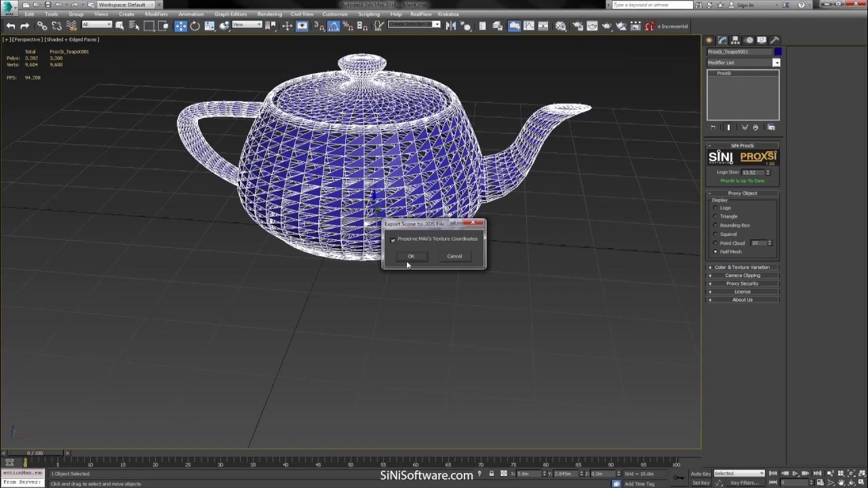Click the object color swatch beside ProxSi_Teapot001
This screenshot has width=868, height=488.
point(778,52)
